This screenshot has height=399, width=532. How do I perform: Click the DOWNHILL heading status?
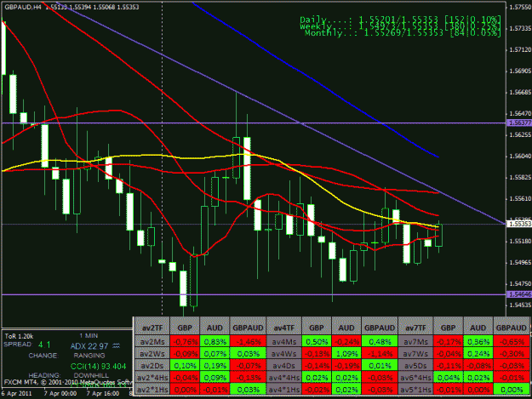coord(91,376)
